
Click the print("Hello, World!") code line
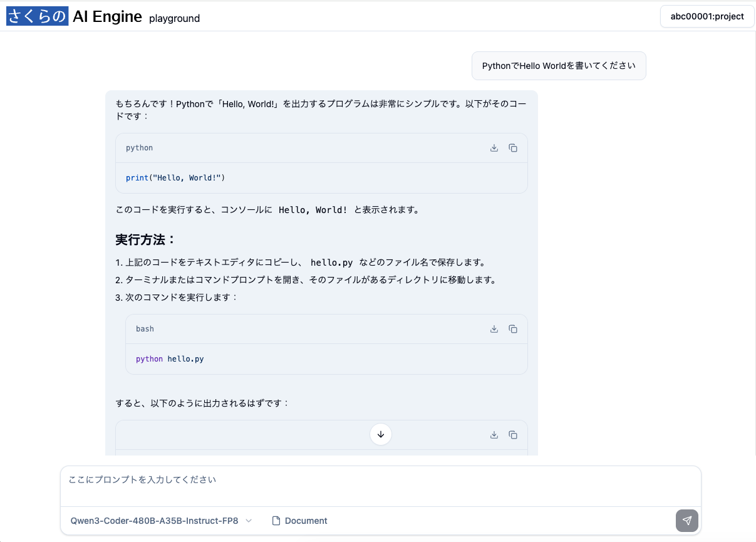[175, 178]
